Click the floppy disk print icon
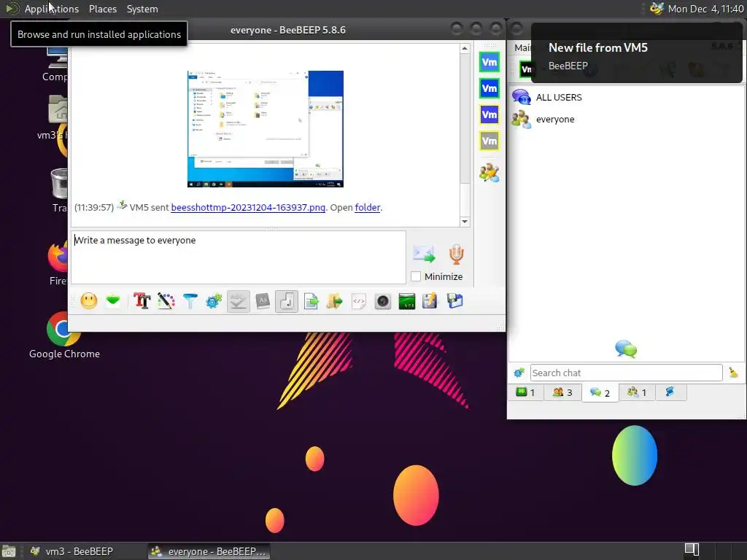This screenshot has width=747, height=560. (x=454, y=301)
